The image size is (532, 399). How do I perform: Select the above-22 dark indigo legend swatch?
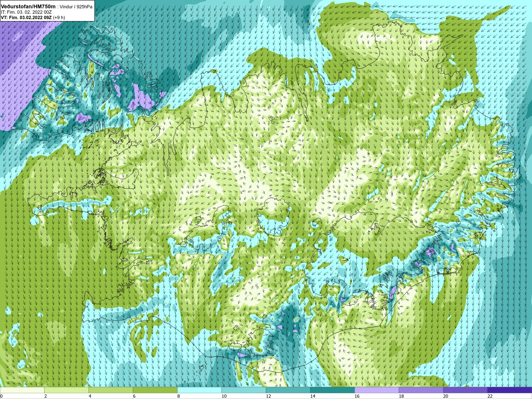pos(510,390)
